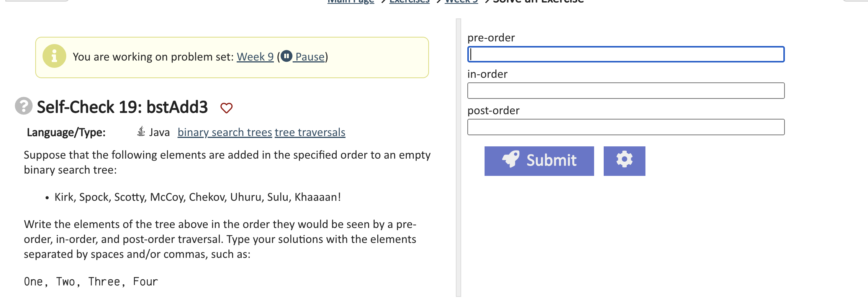Image resolution: width=868 pixels, height=305 pixels.
Task: Click inside the in-order answer field
Action: (x=626, y=91)
